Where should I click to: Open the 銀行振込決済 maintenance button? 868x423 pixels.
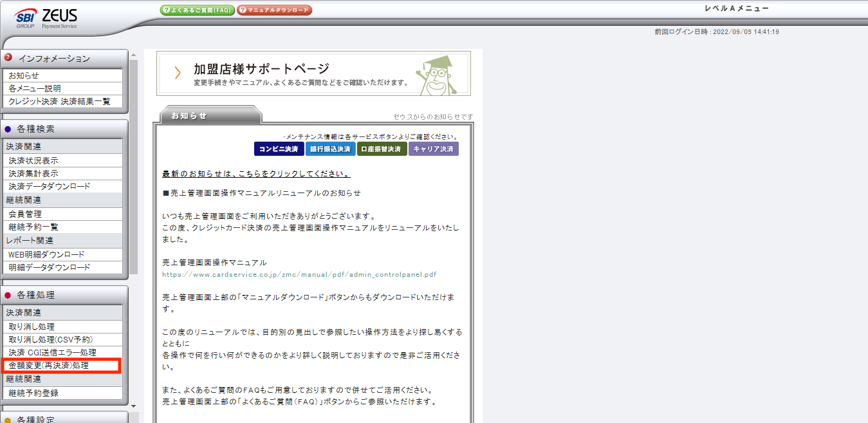tap(330, 149)
